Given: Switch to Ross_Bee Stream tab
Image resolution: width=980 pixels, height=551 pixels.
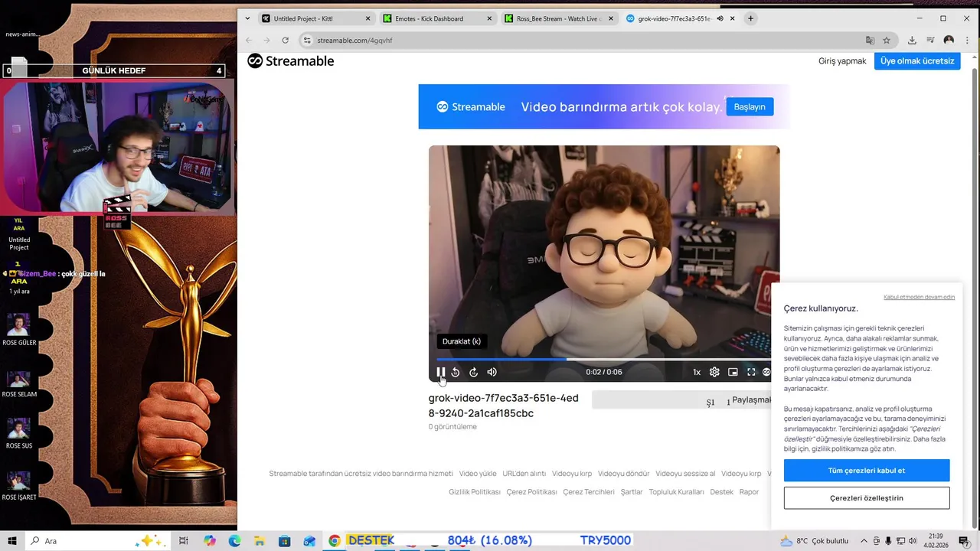Looking at the screenshot, I should tap(558, 18).
